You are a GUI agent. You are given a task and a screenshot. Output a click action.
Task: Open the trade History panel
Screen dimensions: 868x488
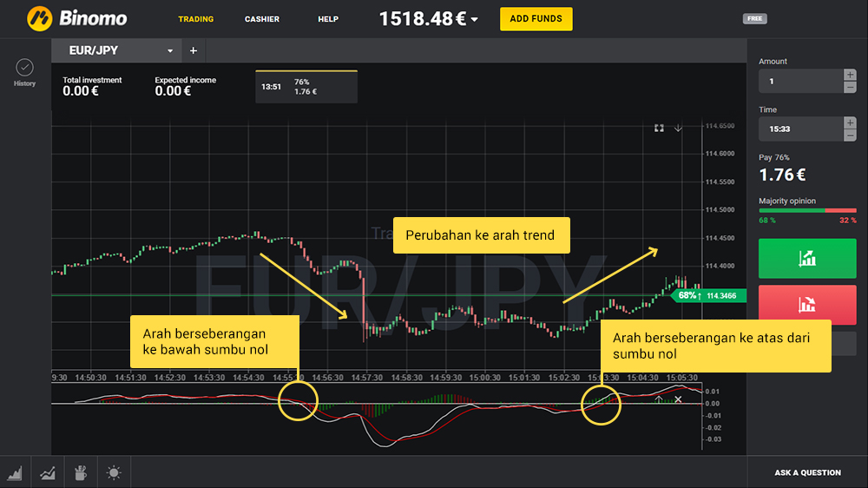click(24, 73)
